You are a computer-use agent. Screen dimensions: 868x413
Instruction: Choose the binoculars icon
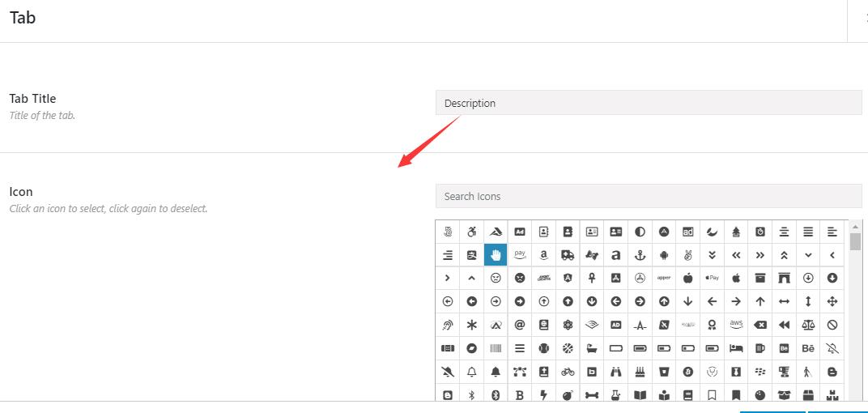coord(615,372)
